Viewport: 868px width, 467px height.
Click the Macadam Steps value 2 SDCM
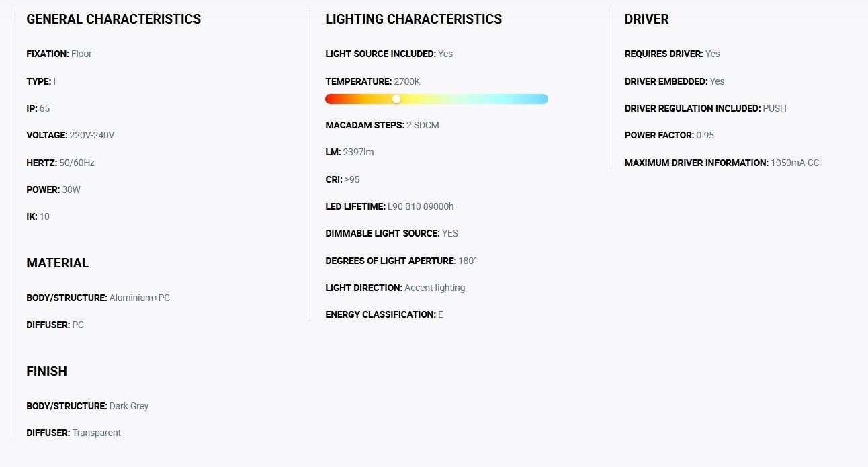pyautogui.click(x=423, y=125)
